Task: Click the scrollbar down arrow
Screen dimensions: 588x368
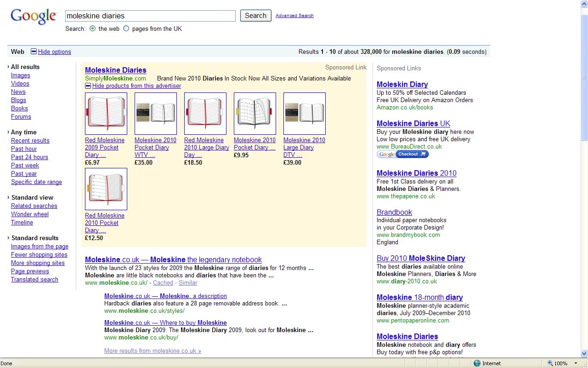Action: click(x=584, y=354)
